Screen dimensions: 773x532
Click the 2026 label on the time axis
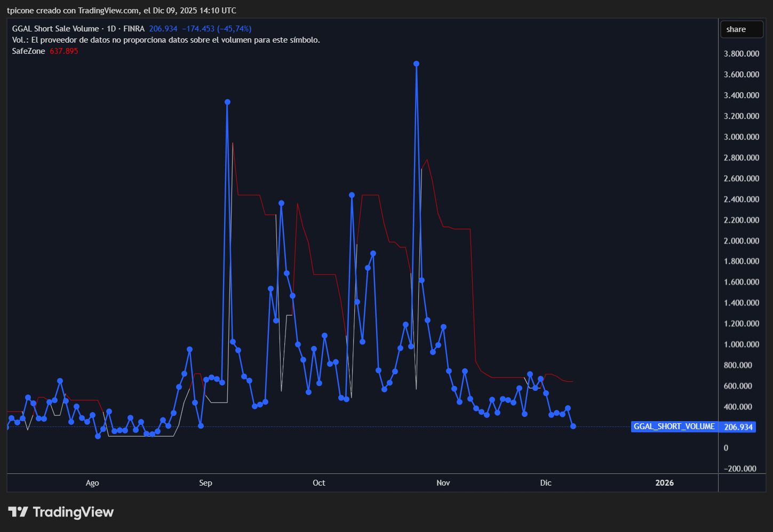(664, 482)
